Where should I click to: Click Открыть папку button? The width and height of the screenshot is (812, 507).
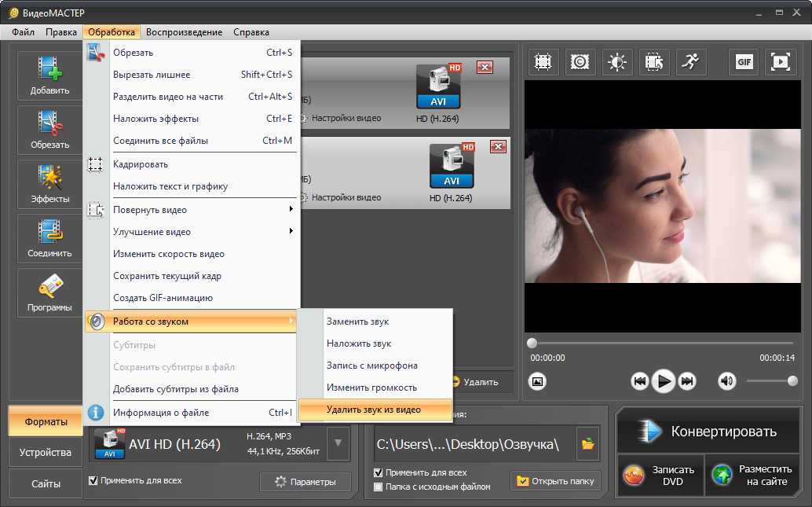(556, 481)
